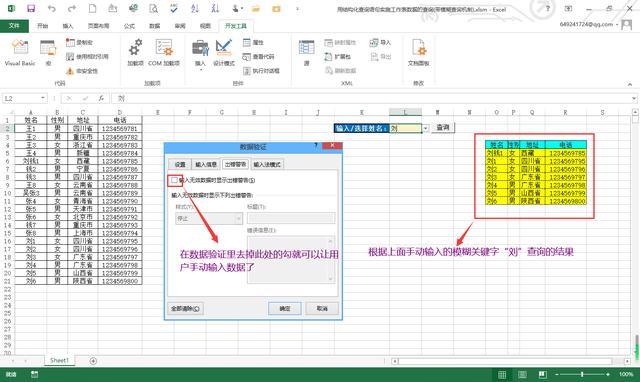Save the workbook via quick access toolbar
Viewport: 640px width, 382px height.
[x=31, y=8]
